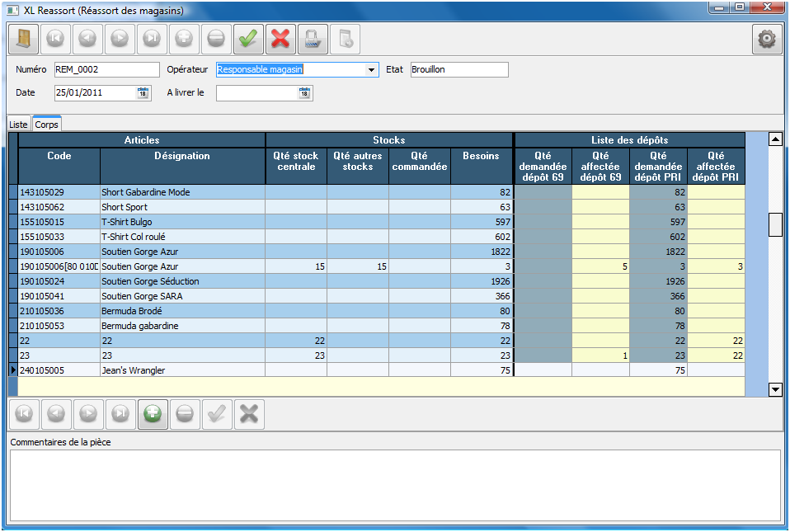Click the grid's scroll down arrow
Image resolution: width=790 pixels, height=532 pixels.
(x=775, y=389)
